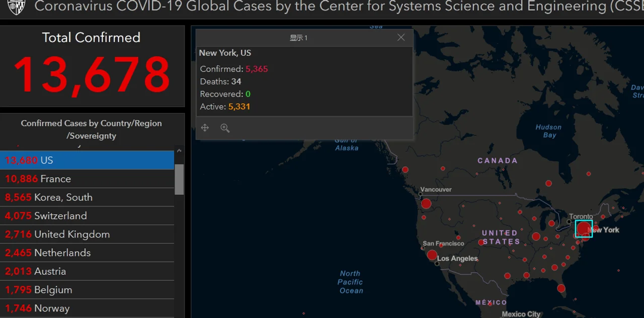Image resolution: width=644 pixels, height=318 pixels.
Task: Click the zoom-to magnifier icon in popup
Action: [225, 128]
